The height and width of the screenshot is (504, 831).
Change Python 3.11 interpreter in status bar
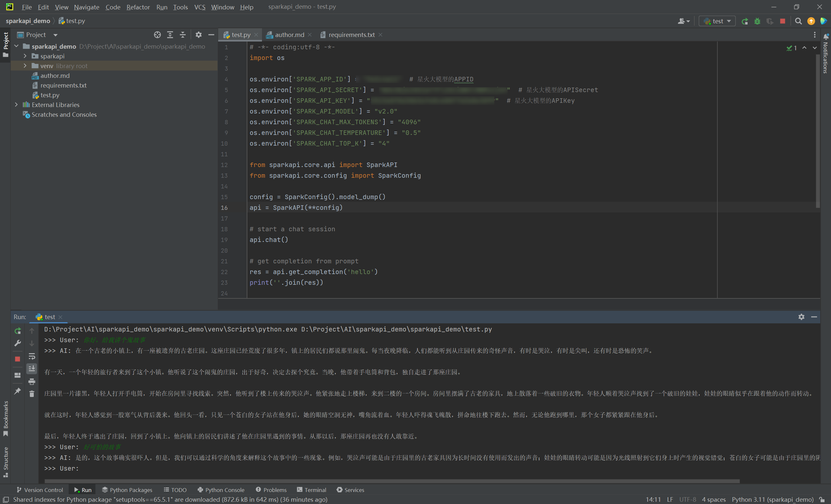pos(772,499)
